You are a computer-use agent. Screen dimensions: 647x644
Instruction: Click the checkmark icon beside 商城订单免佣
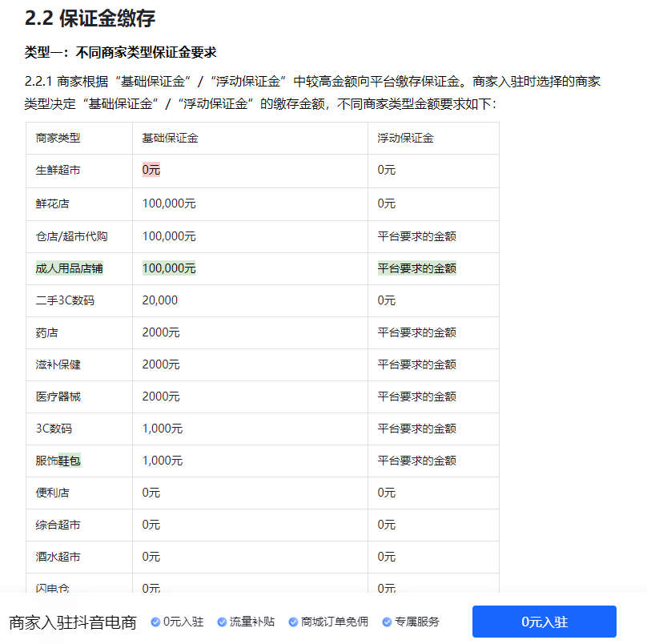tap(293, 622)
